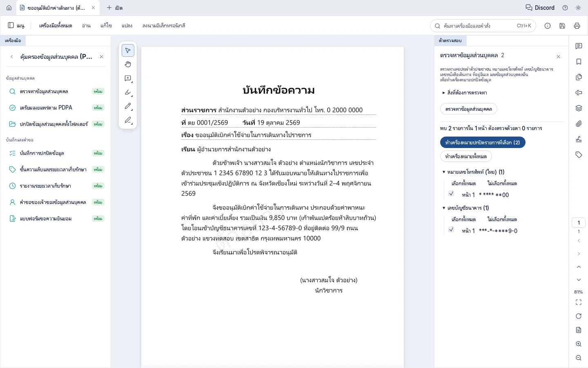
Task: Click the up chevron in right rail
Action: 579,267
